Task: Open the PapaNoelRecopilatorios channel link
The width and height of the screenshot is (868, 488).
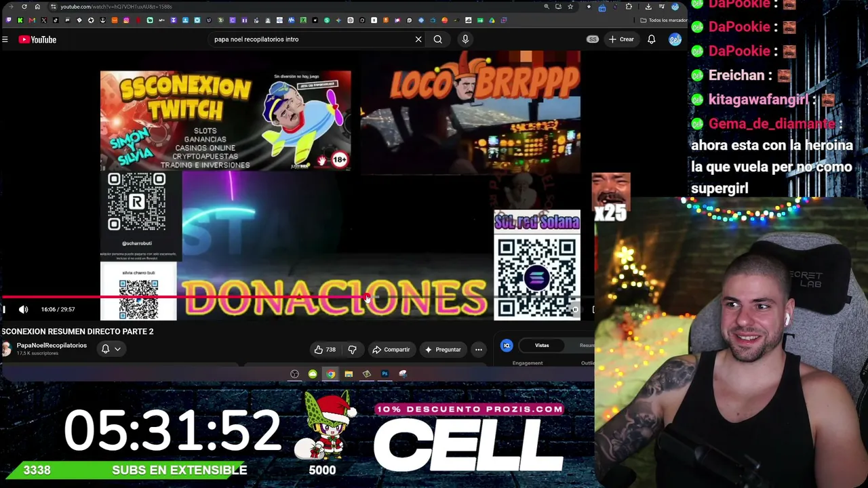Action: pyautogui.click(x=52, y=346)
